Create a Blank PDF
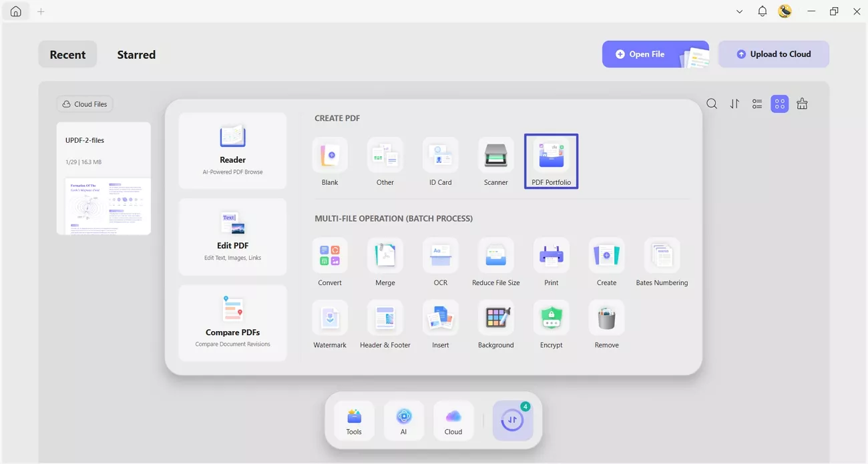The width and height of the screenshot is (868, 464). click(330, 162)
